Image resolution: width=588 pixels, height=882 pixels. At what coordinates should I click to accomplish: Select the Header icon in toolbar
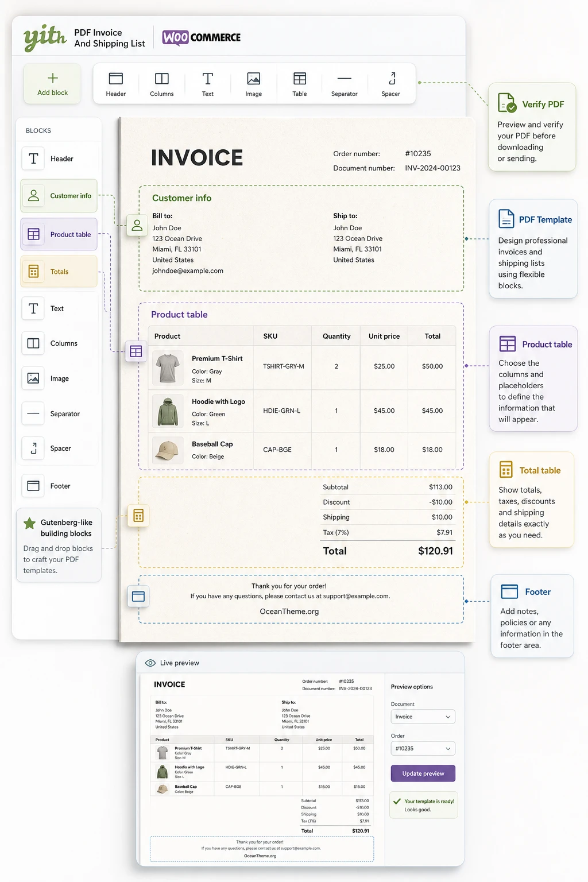coord(116,79)
